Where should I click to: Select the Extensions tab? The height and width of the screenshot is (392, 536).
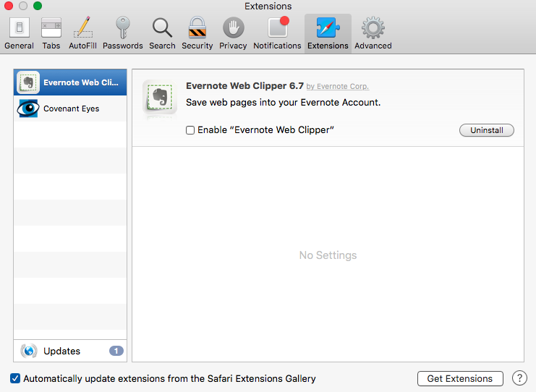328,33
